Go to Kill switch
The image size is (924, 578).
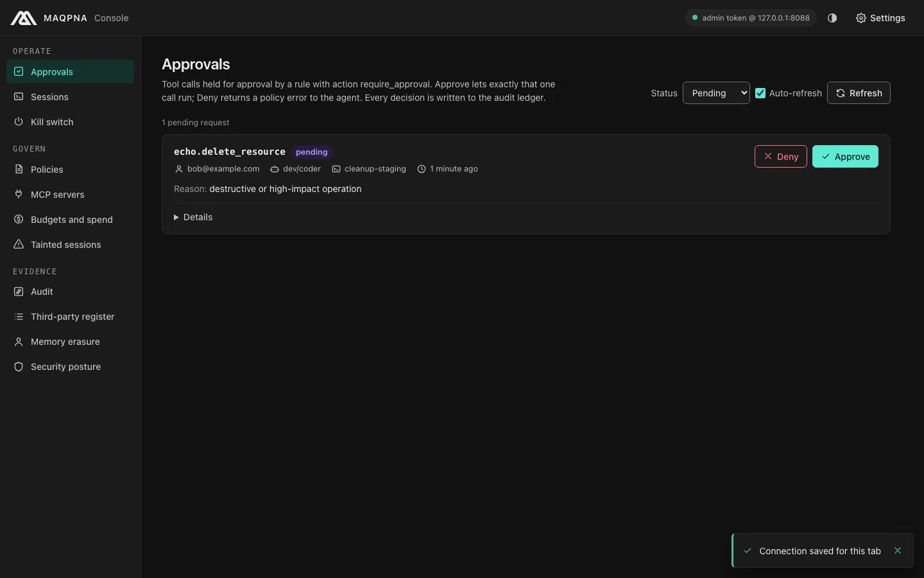70,122
